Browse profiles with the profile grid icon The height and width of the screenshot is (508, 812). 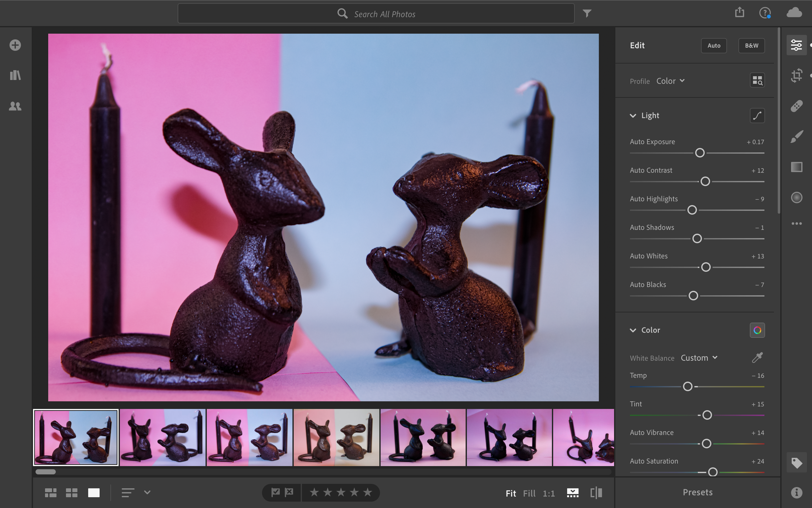757,80
